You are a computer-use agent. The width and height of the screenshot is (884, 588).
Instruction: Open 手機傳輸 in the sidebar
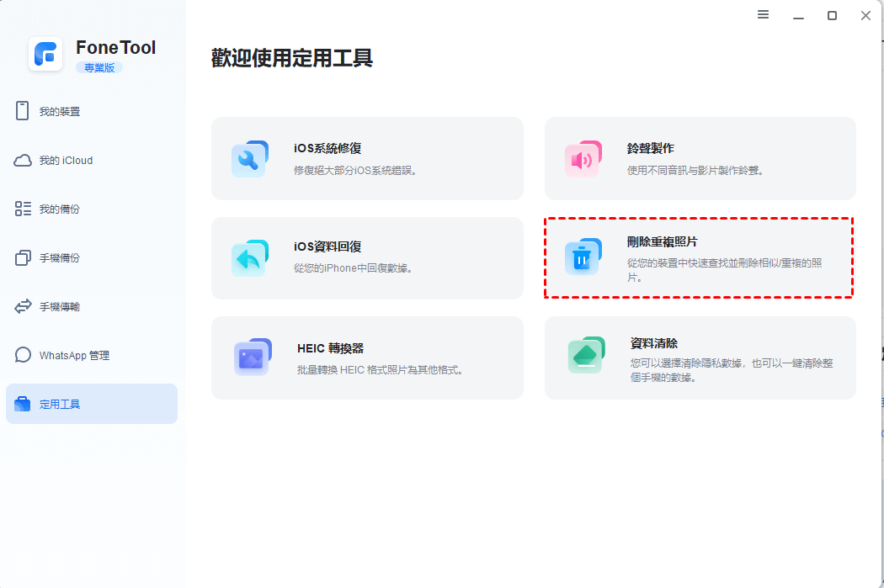[x=60, y=307]
